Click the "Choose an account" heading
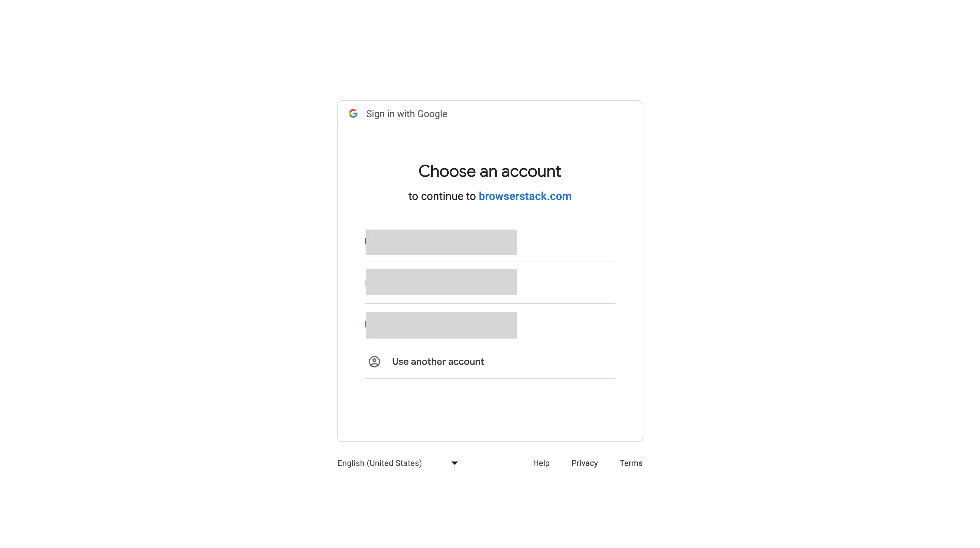 pos(489,171)
